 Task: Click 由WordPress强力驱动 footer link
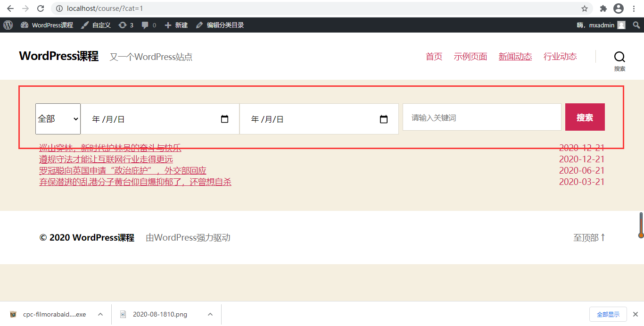coord(188,238)
